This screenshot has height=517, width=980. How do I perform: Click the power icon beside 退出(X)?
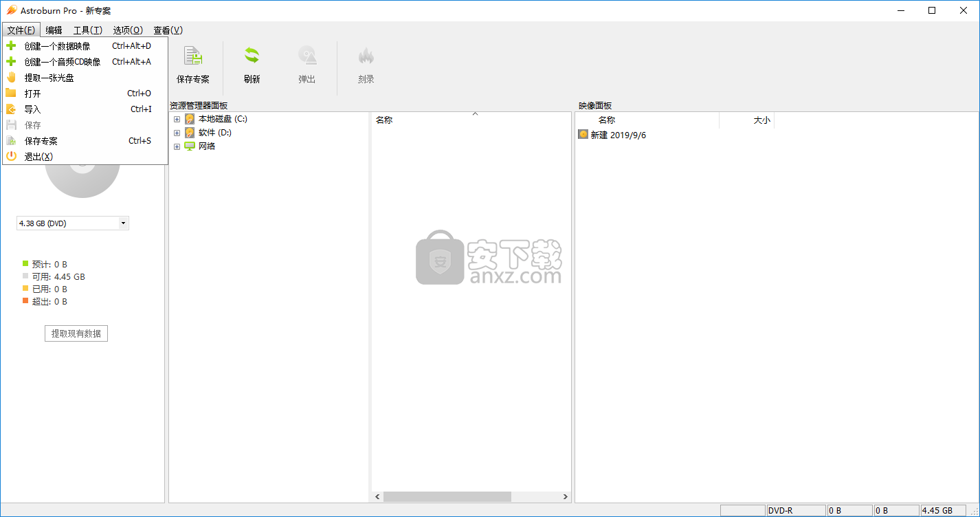[11, 157]
